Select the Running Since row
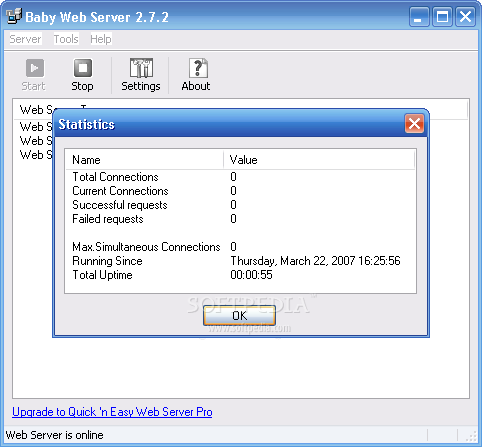This screenshot has height=447, width=482. pos(240,261)
